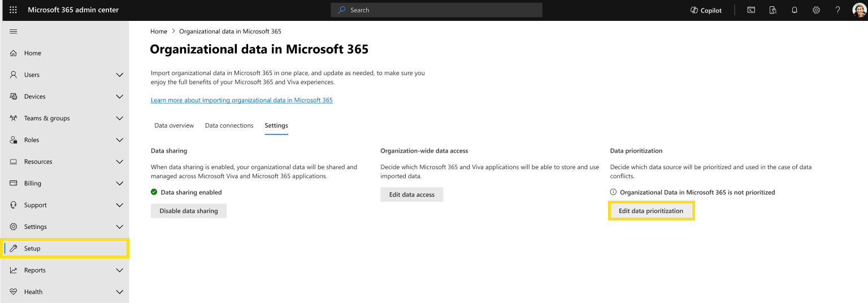The image size is (868, 303).
Task: Click Disable data sharing button
Action: (189, 211)
